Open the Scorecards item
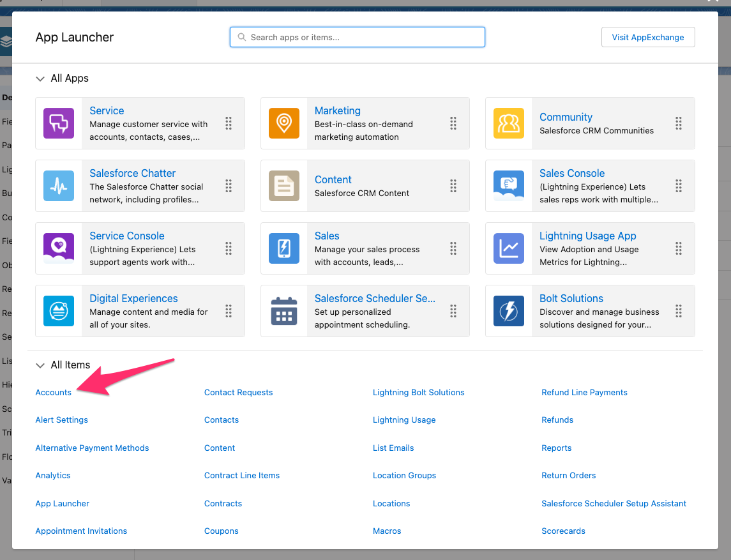This screenshot has height=560, width=731. 563,531
